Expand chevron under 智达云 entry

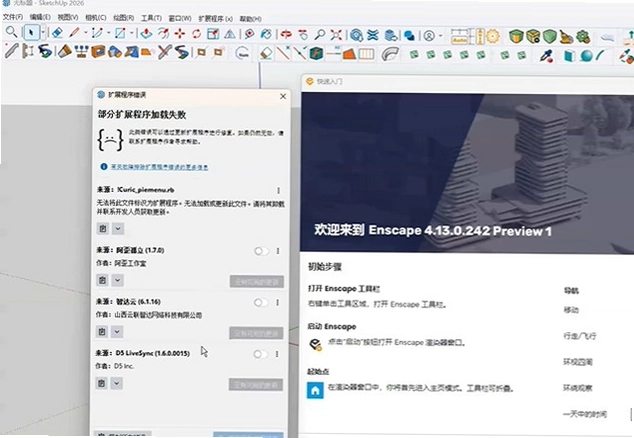click(117, 332)
